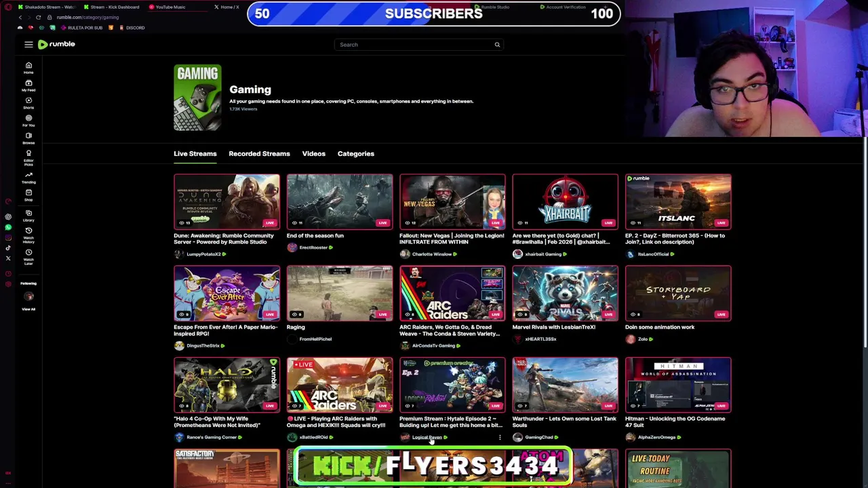Go back with browser back arrow
This screenshot has width=868, height=488.
20,17
